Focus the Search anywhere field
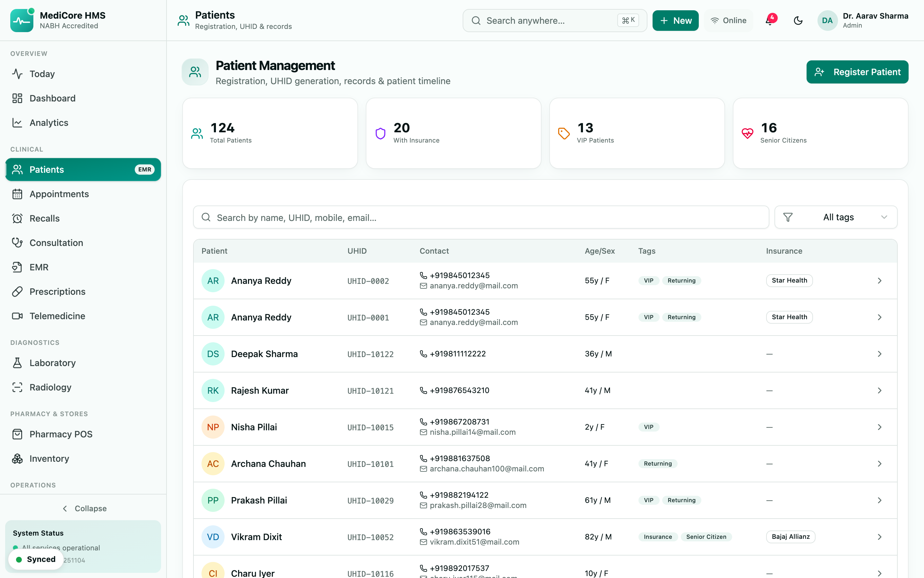 click(x=555, y=21)
